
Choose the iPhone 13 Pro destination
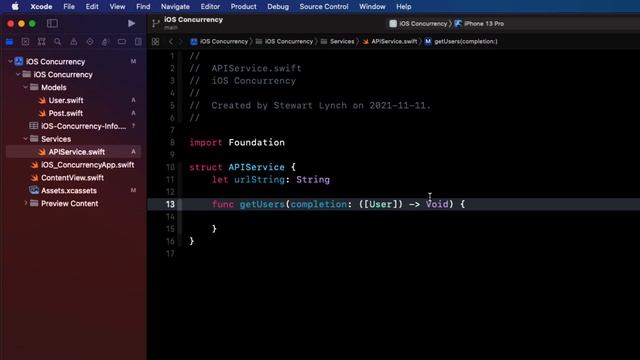click(x=479, y=24)
